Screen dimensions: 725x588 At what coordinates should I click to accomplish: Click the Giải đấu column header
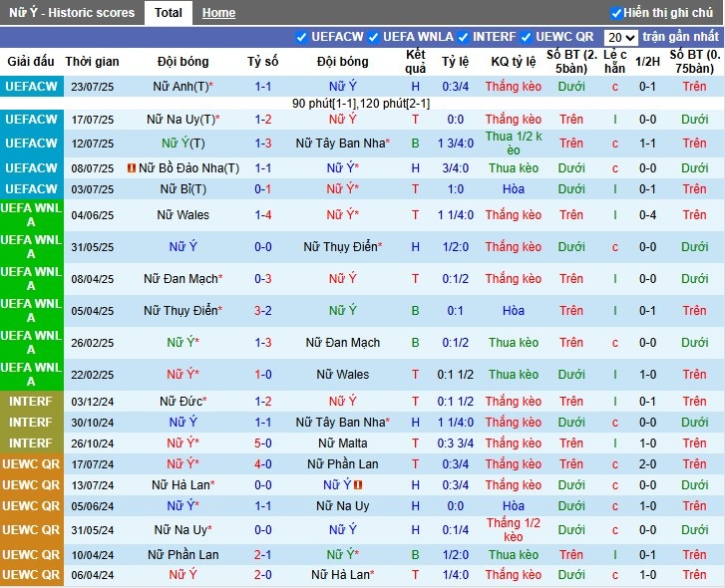click(31, 62)
